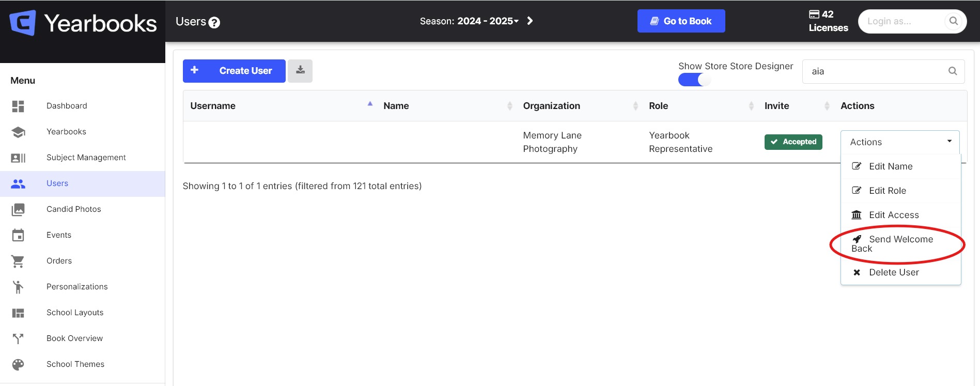Click the plus icon on Create User
Image resolution: width=980 pixels, height=386 pixels.
(194, 70)
